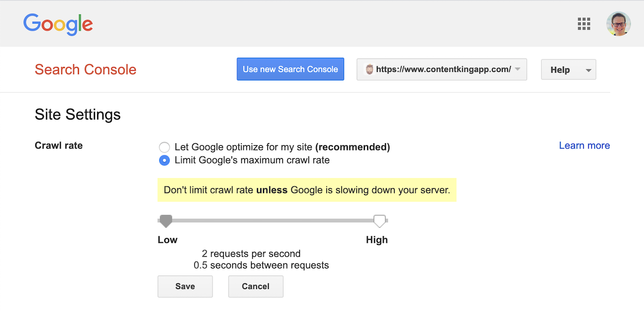
Task: Save the crawl rate settings
Action: [185, 286]
